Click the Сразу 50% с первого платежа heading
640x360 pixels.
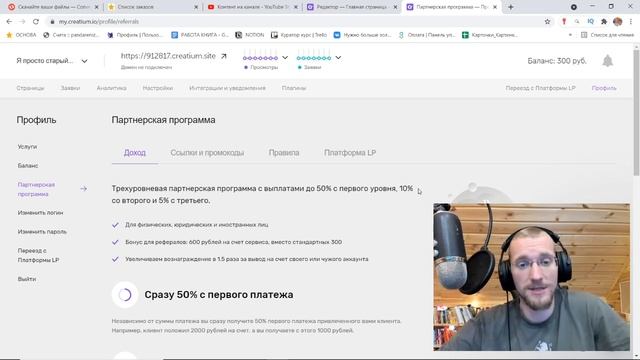tap(219, 295)
